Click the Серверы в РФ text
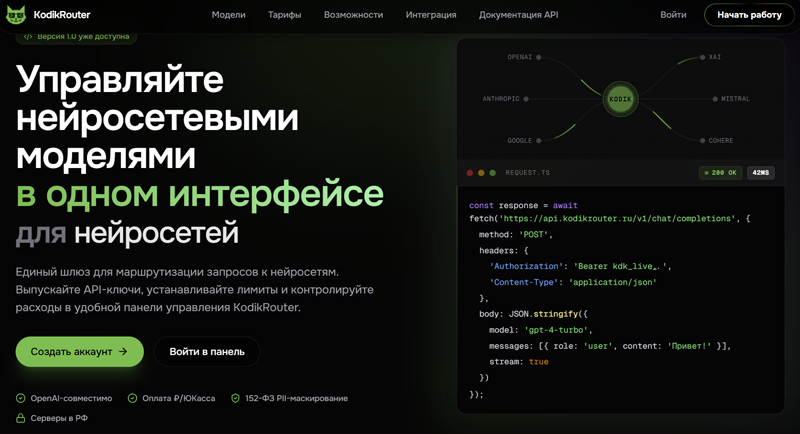 [x=59, y=418]
